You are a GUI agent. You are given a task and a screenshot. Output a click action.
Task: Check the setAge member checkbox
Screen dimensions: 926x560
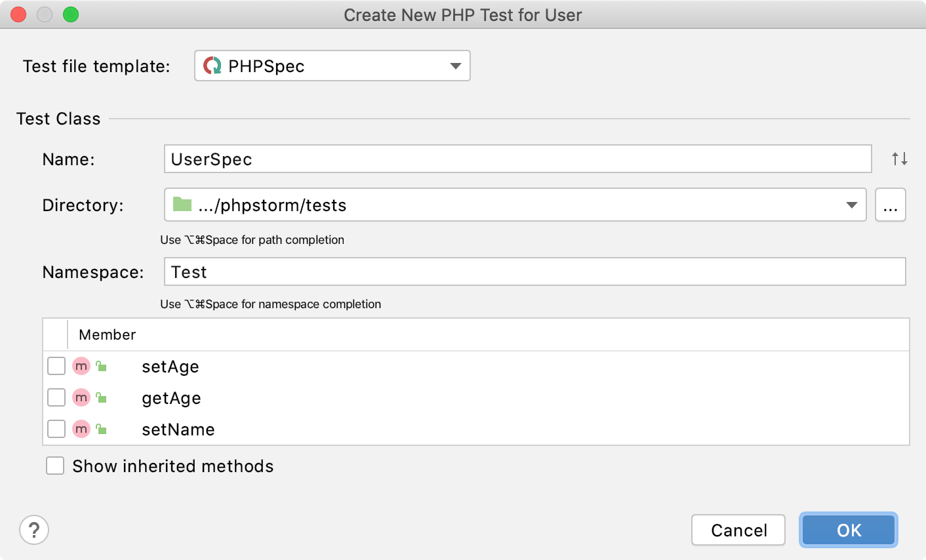pyautogui.click(x=56, y=366)
